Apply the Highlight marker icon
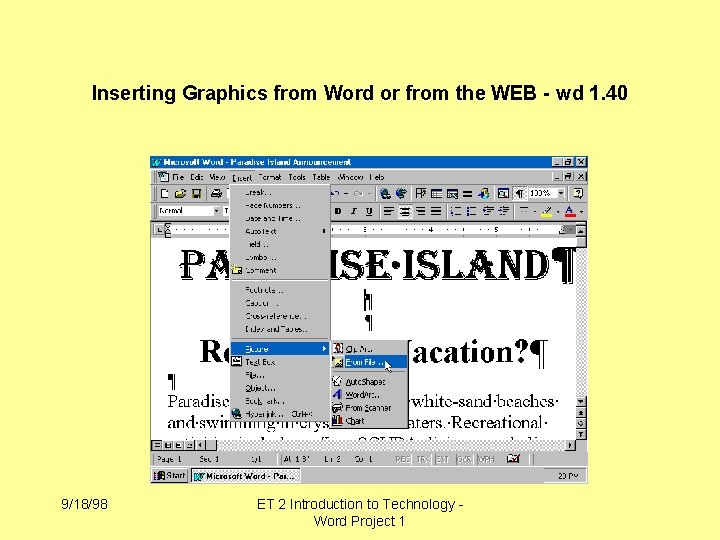Viewport: 720px width, 540px height. 546,211
